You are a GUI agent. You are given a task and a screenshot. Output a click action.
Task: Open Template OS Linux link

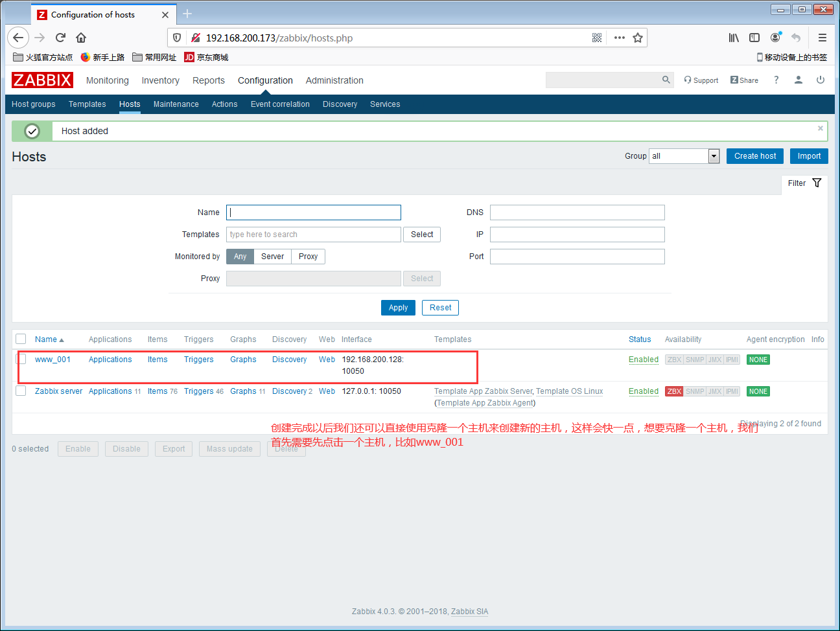tap(570, 391)
